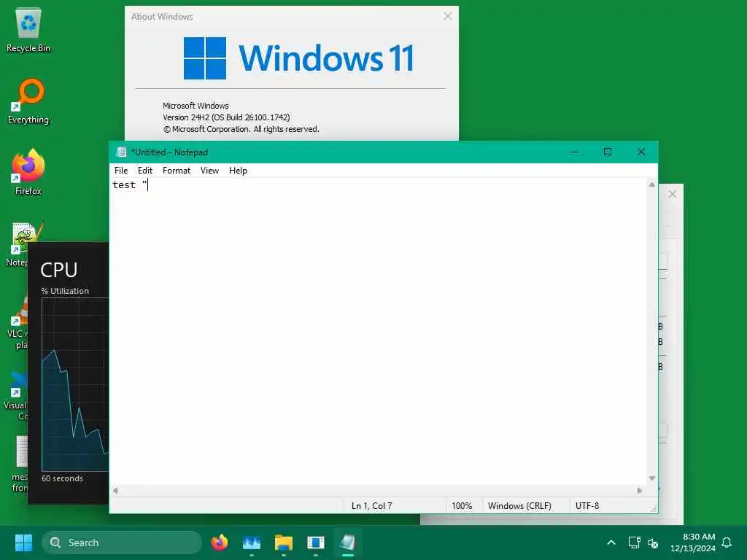
Task: Open Firefox from the desktop shortcut
Action: [x=28, y=172]
